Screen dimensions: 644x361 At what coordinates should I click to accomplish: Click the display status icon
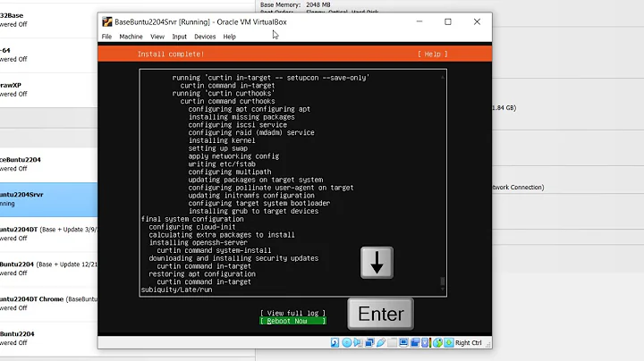(403, 342)
